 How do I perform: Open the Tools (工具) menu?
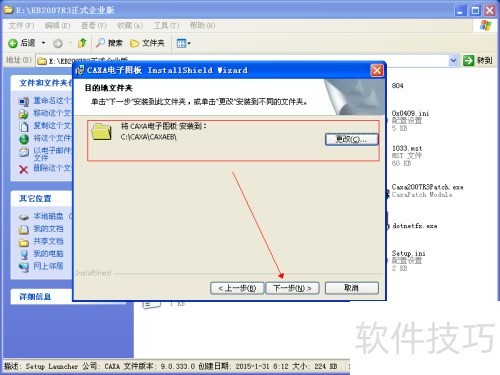(166, 25)
